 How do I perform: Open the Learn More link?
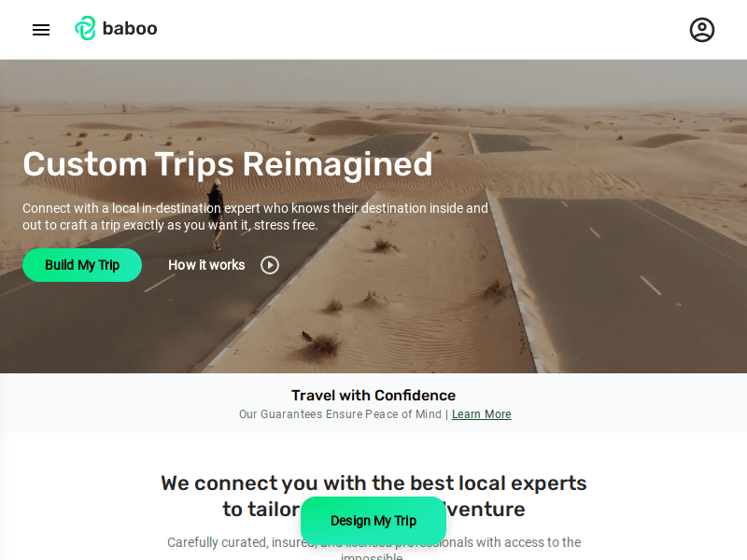482,414
